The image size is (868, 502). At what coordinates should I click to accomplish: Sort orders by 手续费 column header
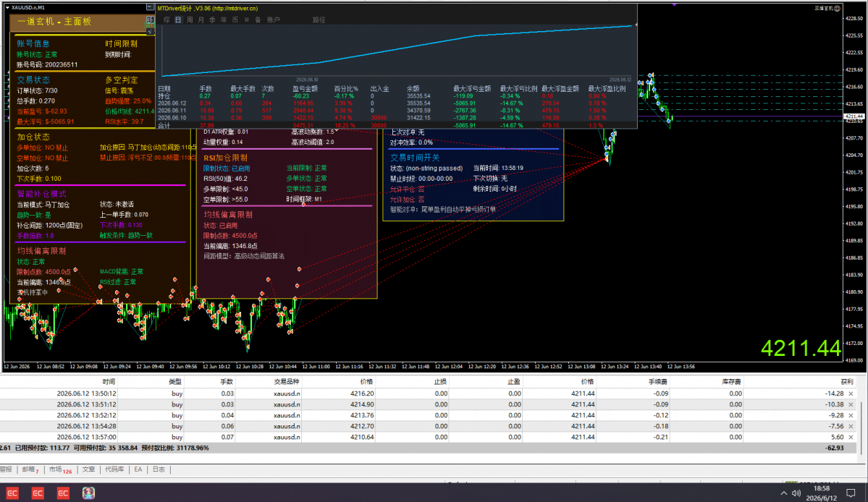click(633, 381)
